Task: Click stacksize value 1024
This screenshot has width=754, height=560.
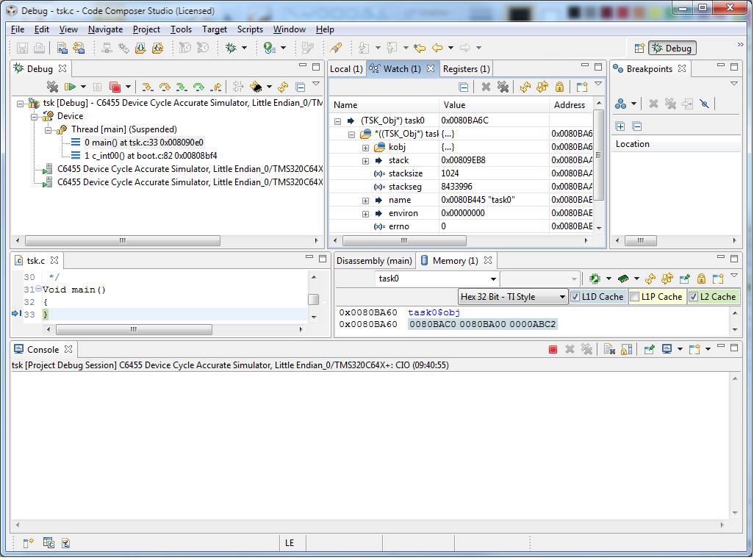Action: (x=450, y=173)
